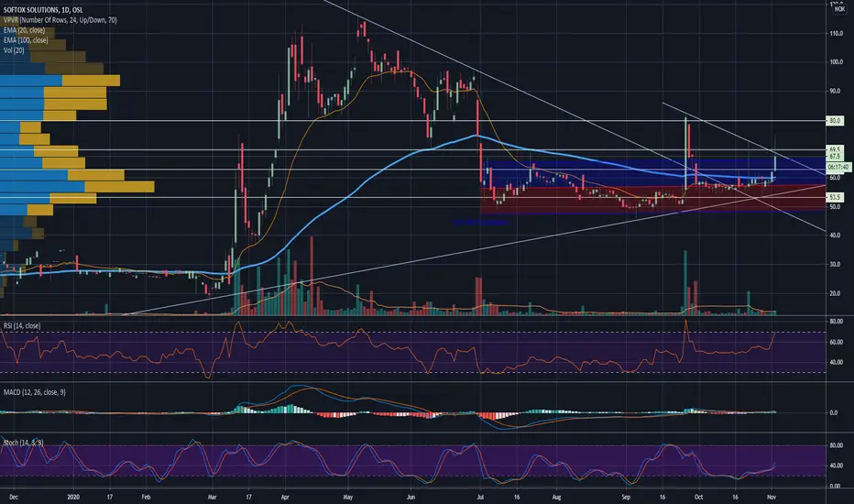Click the 90.0 price axis value

(x=835, y=91)
